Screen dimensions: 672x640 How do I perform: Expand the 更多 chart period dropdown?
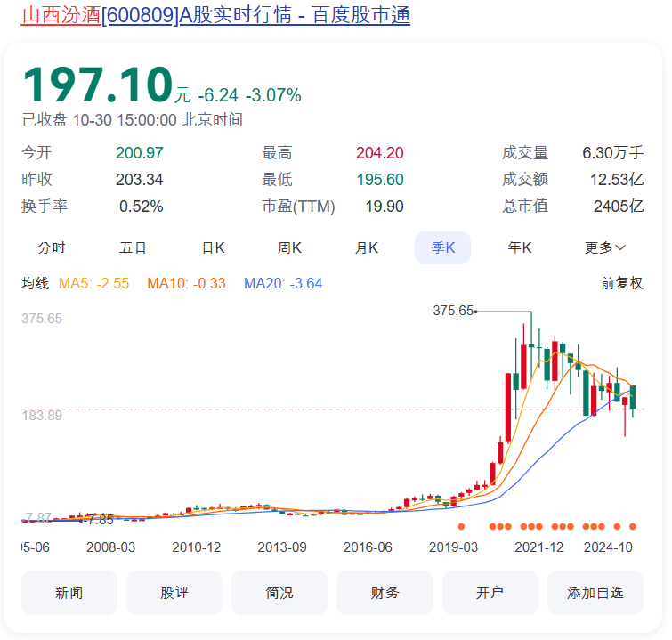click(x=605, y=247)
